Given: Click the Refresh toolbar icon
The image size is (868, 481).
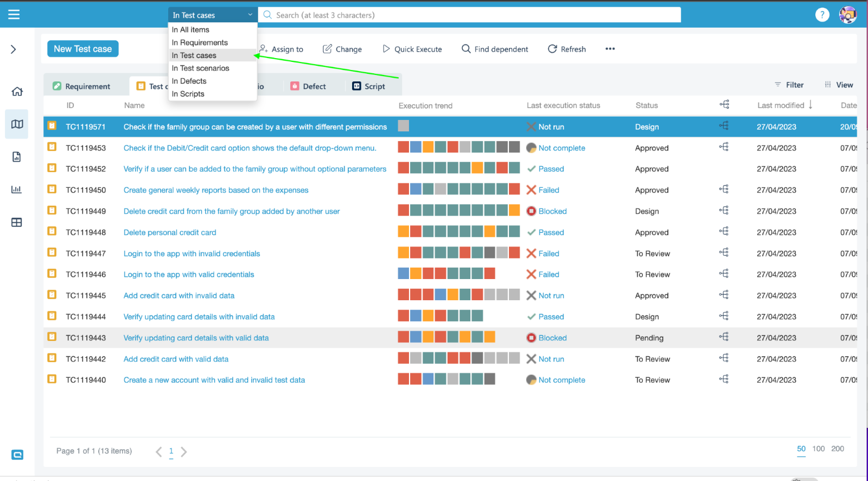Looking at the screenshot, I should coord(552,49).
